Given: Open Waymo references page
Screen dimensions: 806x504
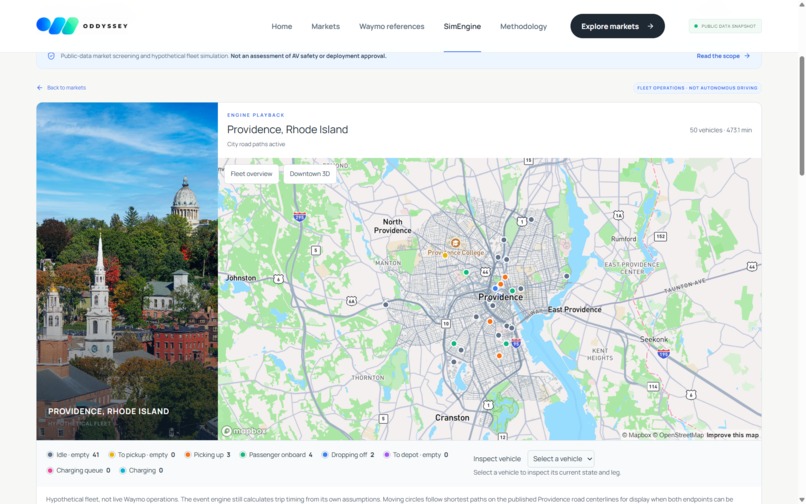Looking at the screenshot, I should [392, 26].
